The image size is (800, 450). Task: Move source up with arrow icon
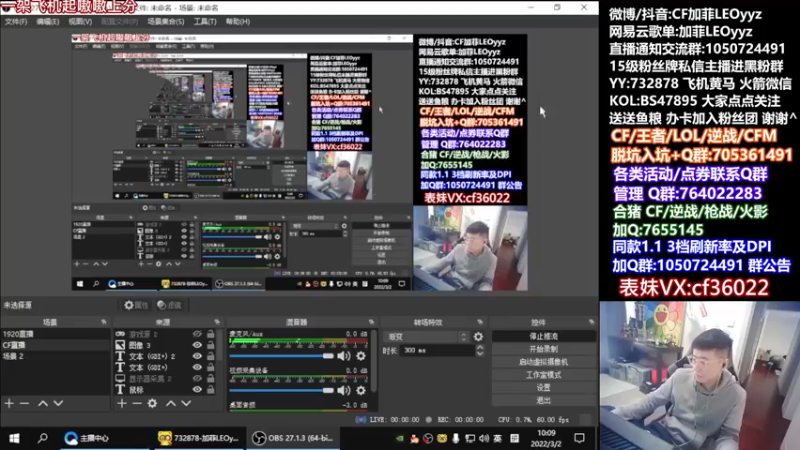[171, 404]
